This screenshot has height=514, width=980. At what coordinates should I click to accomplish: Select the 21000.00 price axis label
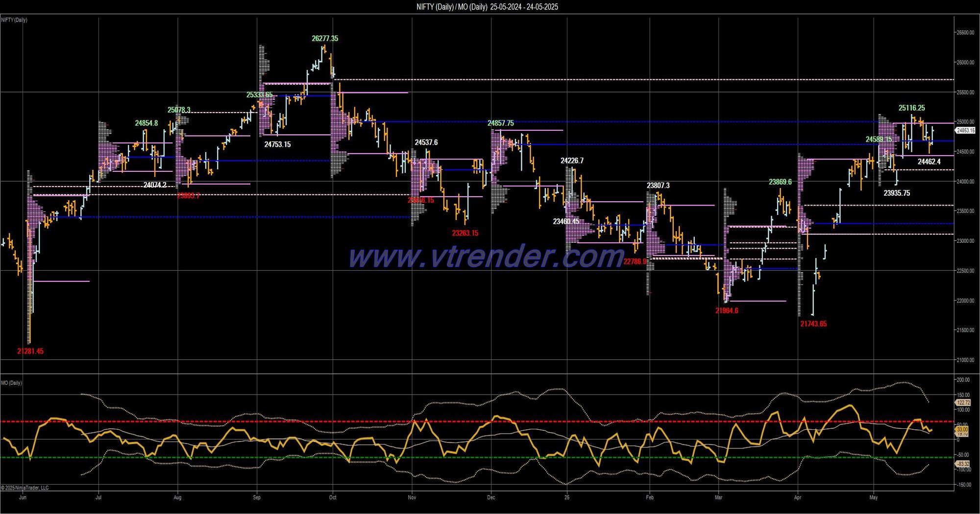click(x=965, y=360)
